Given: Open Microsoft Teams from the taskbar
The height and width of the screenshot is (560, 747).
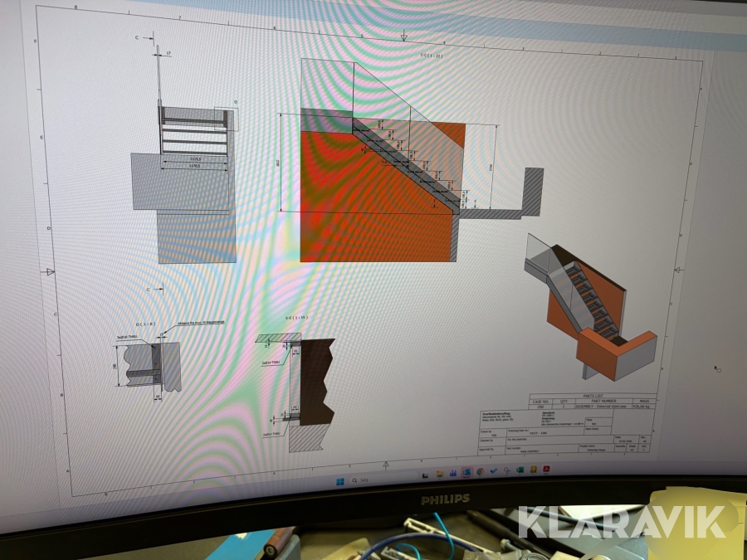Looking at the screenshot, I should tap(453, 473).
